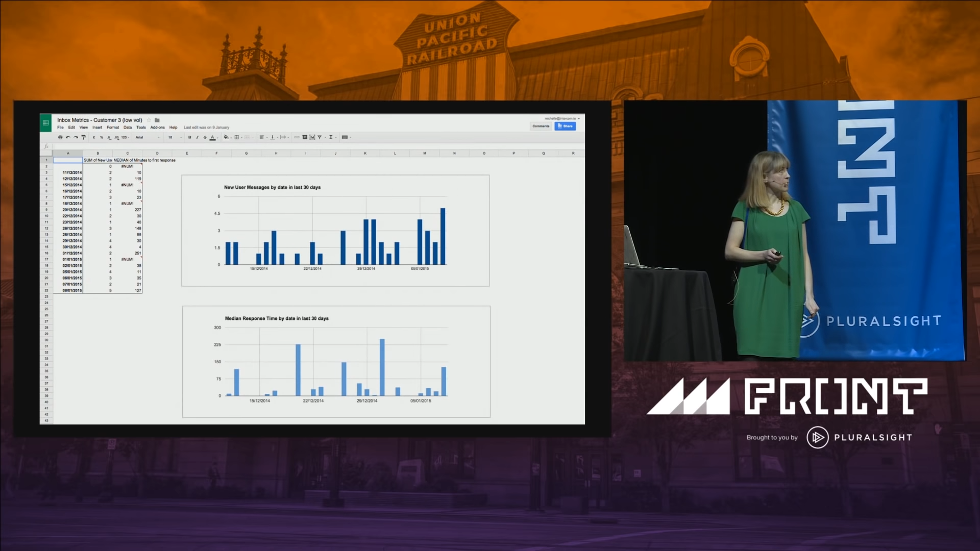Select the 'Median Response Time by date' chart

[x=336, y=362]
